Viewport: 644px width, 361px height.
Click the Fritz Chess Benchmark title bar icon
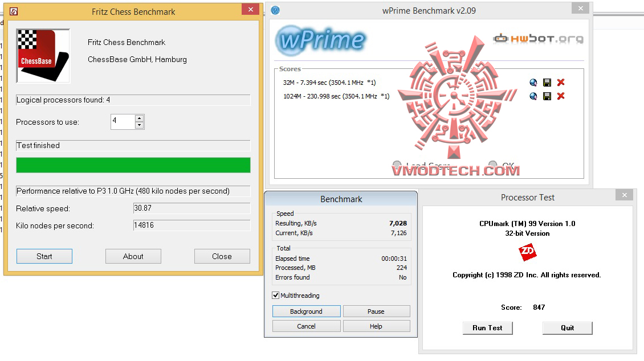pyautogui.click(x=14, y=11)
